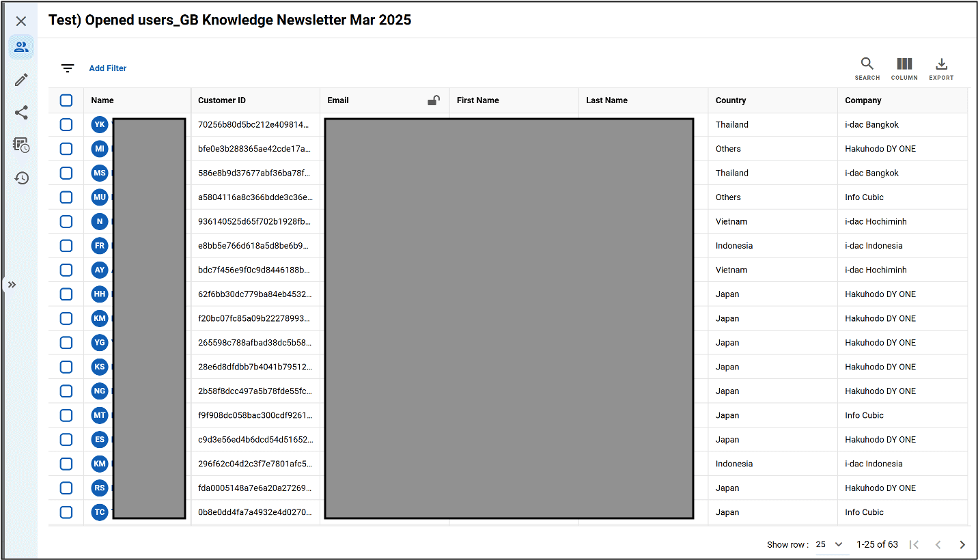
Task: Go to the next page of results
Action: click(x=962, y=544)
